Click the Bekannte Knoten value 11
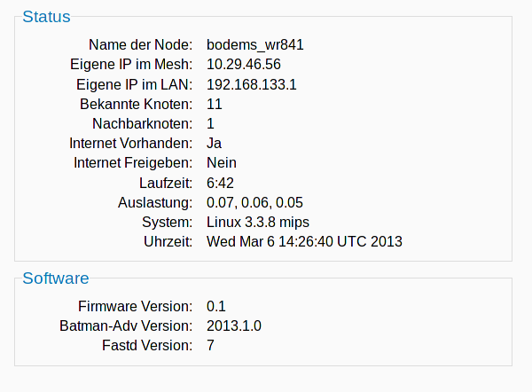Viewport: 532px width, 392px height. coord(215,104)
